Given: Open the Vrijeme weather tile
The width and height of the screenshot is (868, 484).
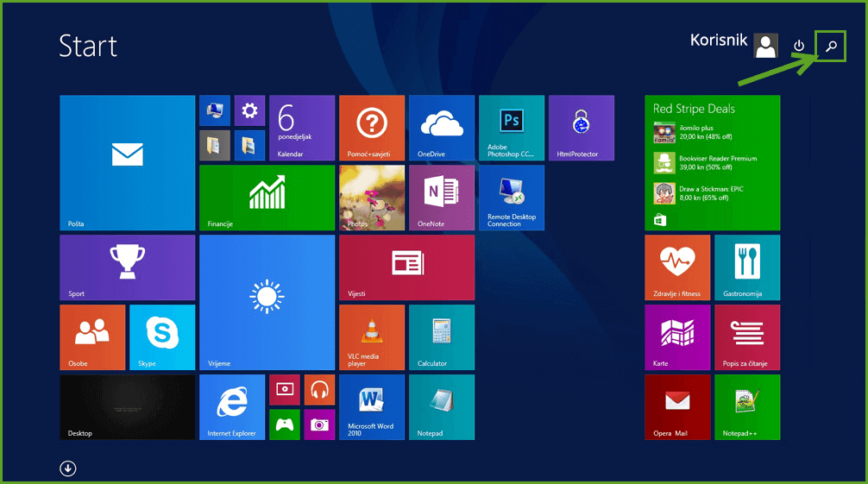Looking at the screenshot, I should point(267,302).
